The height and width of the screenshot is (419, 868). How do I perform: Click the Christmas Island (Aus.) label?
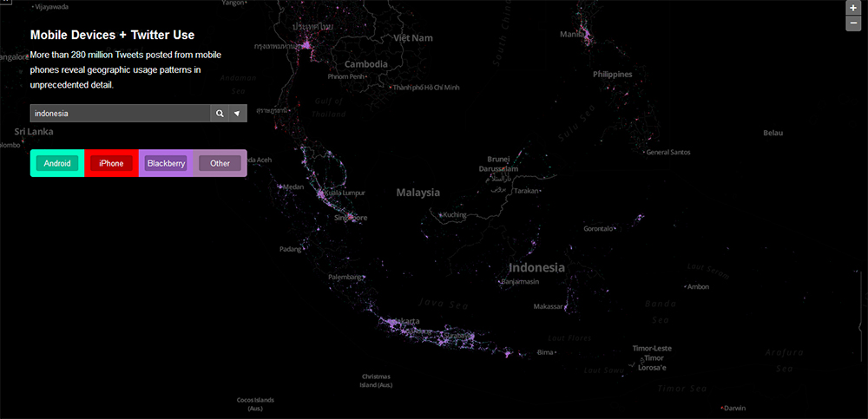pos(377,381)
